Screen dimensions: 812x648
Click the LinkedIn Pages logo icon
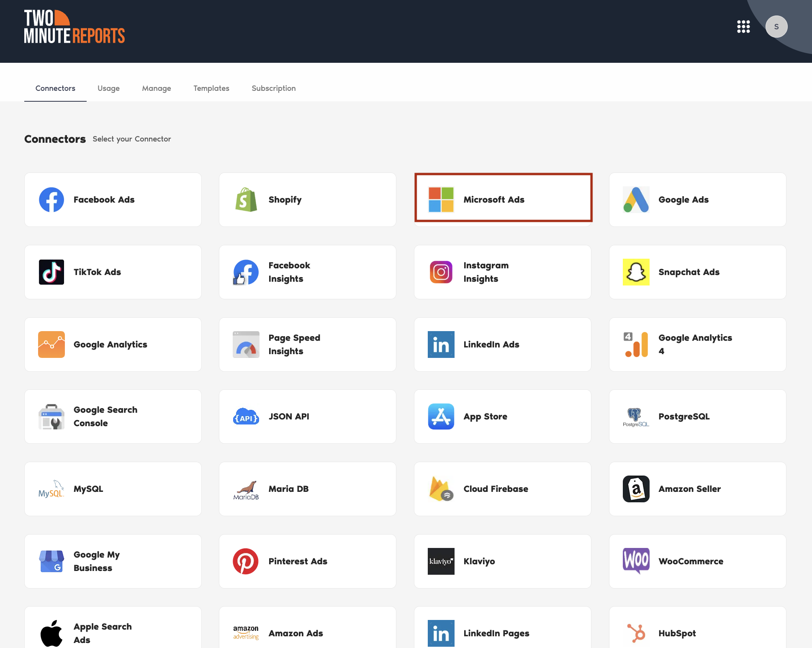pyautogui.click(x=441, y=633)
